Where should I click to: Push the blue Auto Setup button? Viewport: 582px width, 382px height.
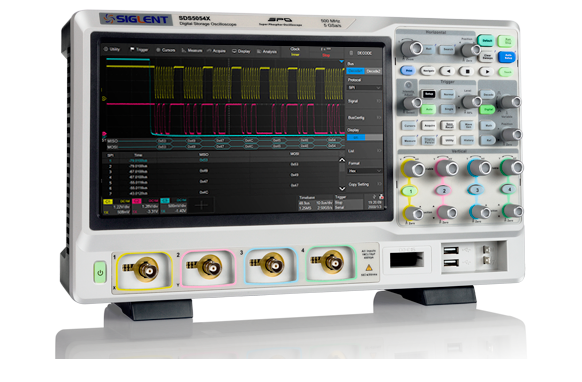(507, 57)
